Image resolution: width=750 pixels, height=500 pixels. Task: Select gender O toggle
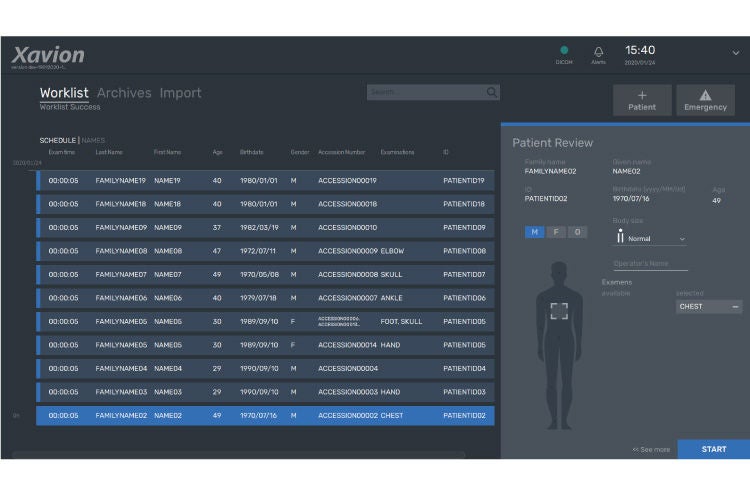(577, 232)
